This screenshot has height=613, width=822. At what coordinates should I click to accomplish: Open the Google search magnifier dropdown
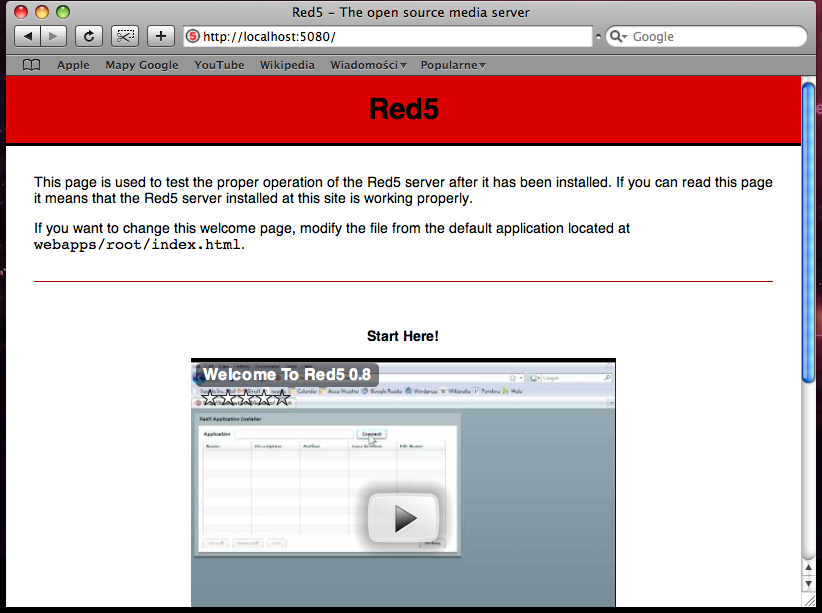point(619,36)
